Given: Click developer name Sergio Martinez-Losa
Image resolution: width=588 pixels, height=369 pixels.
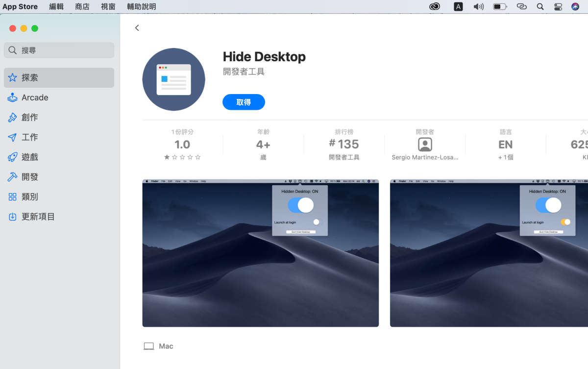Looking at the screenshot, I should (425, 157).
